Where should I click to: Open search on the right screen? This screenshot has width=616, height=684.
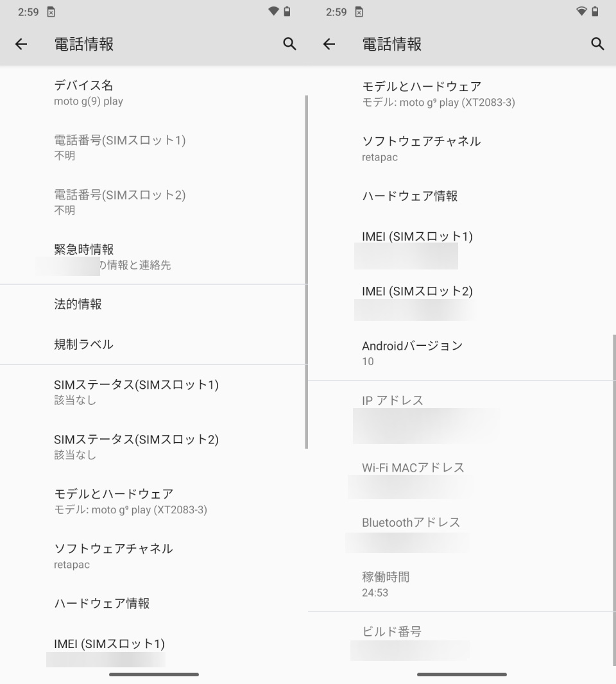(597, 44)
